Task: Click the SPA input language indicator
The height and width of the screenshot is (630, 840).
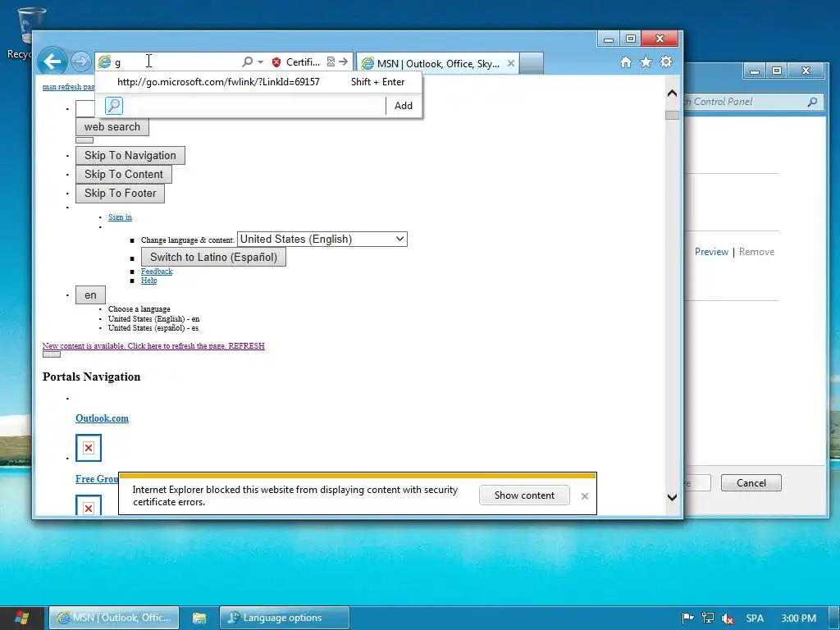Action: [755, 619]
